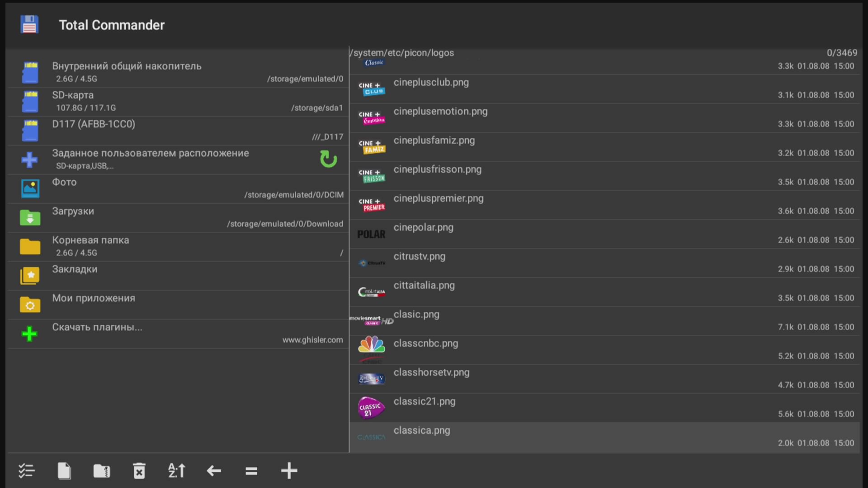This screenshot has width=868, height=488.
Task: Select file clasic.png
Action: (x=605, y=321)
